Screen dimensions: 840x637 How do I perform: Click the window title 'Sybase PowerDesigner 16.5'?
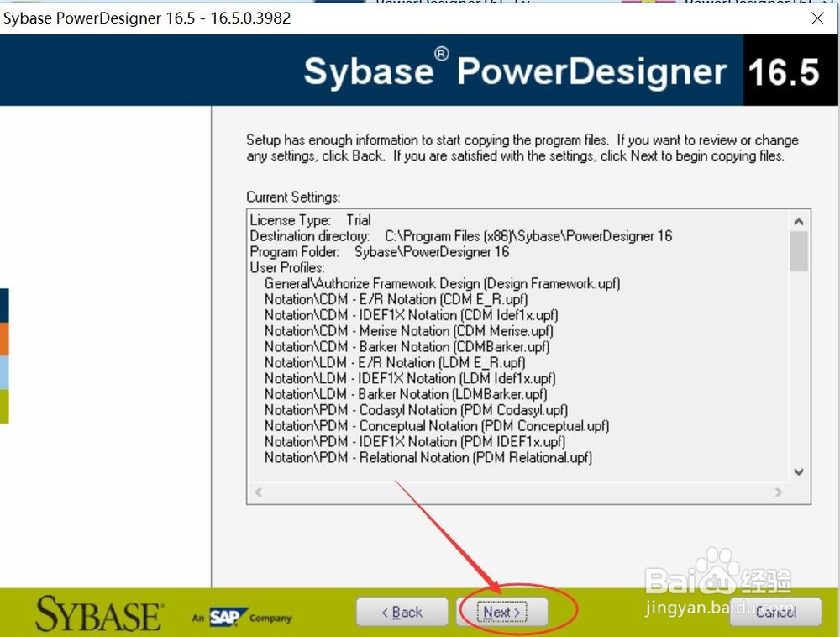pyautogui.click(x=146, y=18)
